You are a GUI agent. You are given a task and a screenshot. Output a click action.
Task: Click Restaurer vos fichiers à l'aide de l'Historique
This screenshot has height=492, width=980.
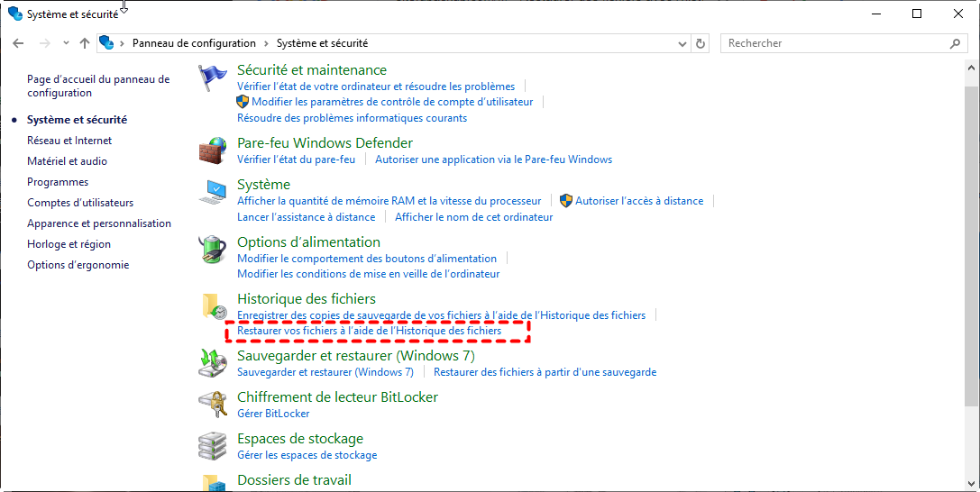(x=370, y=331)
